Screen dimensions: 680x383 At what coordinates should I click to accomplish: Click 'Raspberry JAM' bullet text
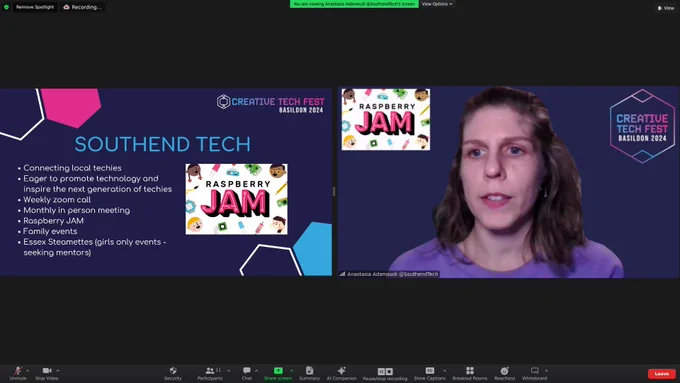(x=53, y=221)
